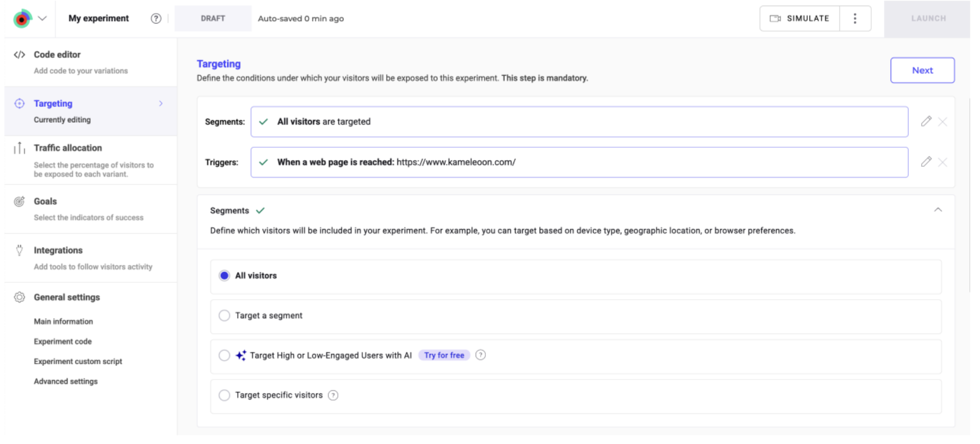The width and height of the screenshot is (980, 444).
Task: Open the Integrations step
Action: 91,258
